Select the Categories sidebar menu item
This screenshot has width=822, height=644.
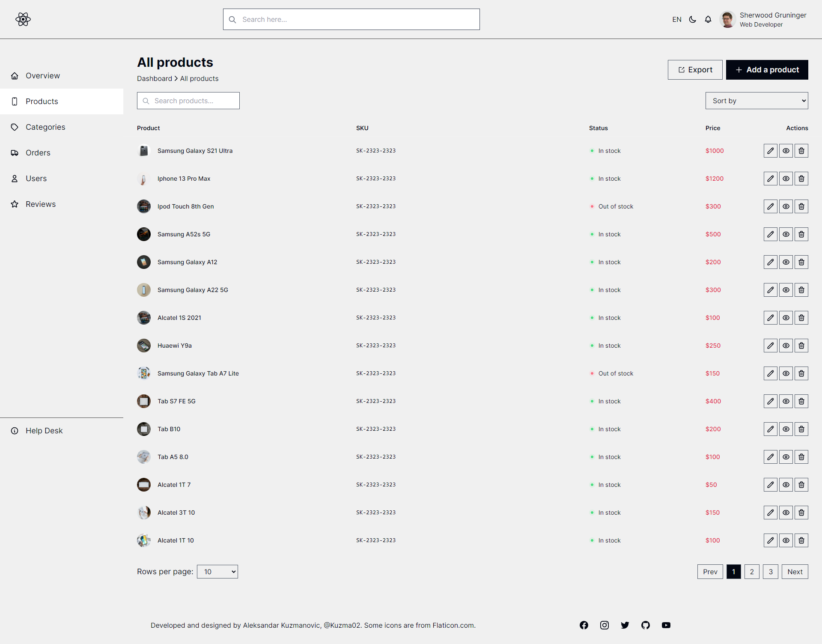(45, 126)
